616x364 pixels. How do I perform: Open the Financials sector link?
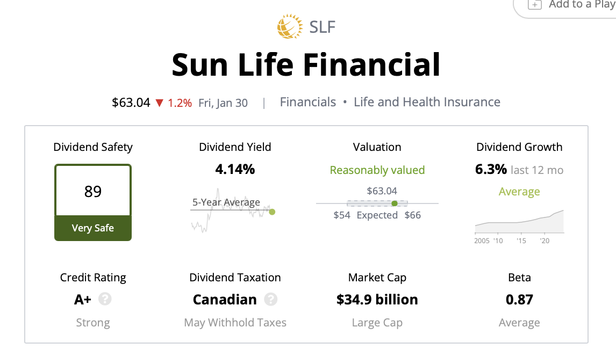[x=308, y=102]
